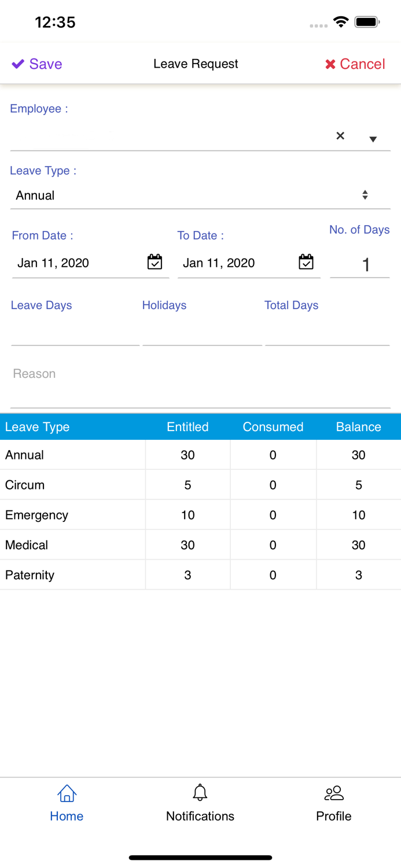Viewport: 401px width, 868px height.
Task: Open the From Date calendar picker
Action: point(154,262)
